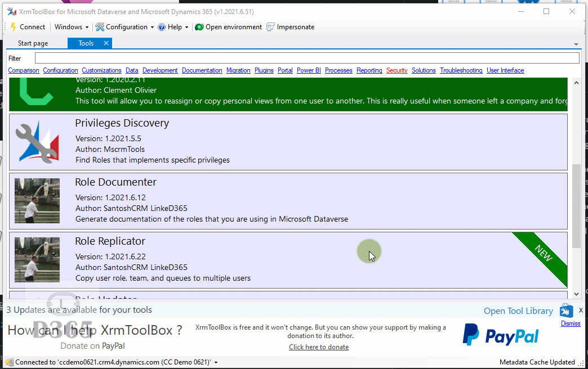This screenshot has width=588, height=369.
Task: Filter tools by Customizations category
Action: coord(101,70)
